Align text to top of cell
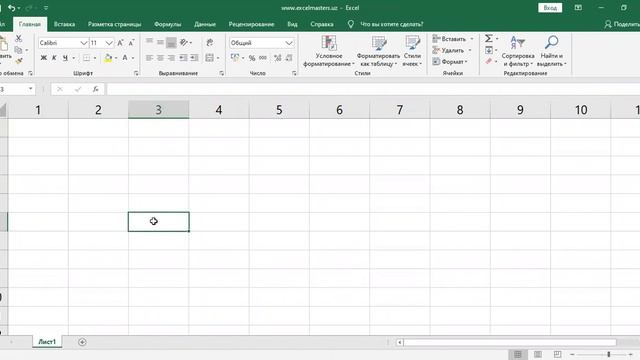 pyautogui.click(x=149, y=42)
